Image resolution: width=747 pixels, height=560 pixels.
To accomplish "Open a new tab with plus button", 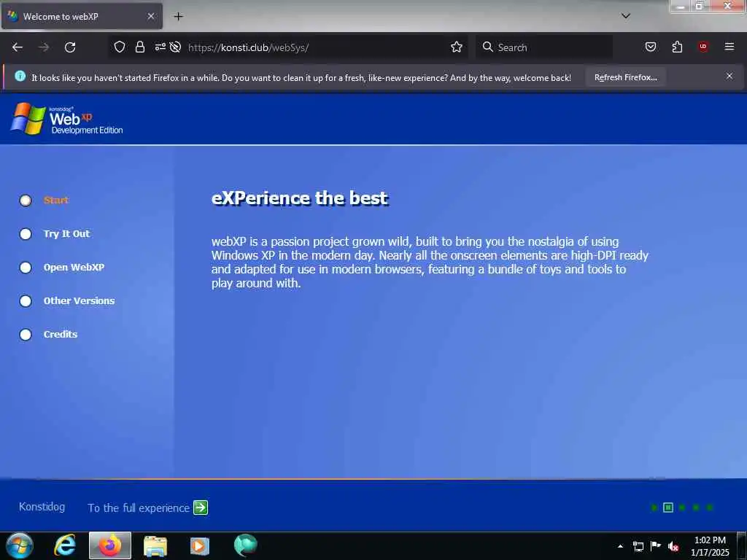I will pyautogui.click(x=178, y=16).
